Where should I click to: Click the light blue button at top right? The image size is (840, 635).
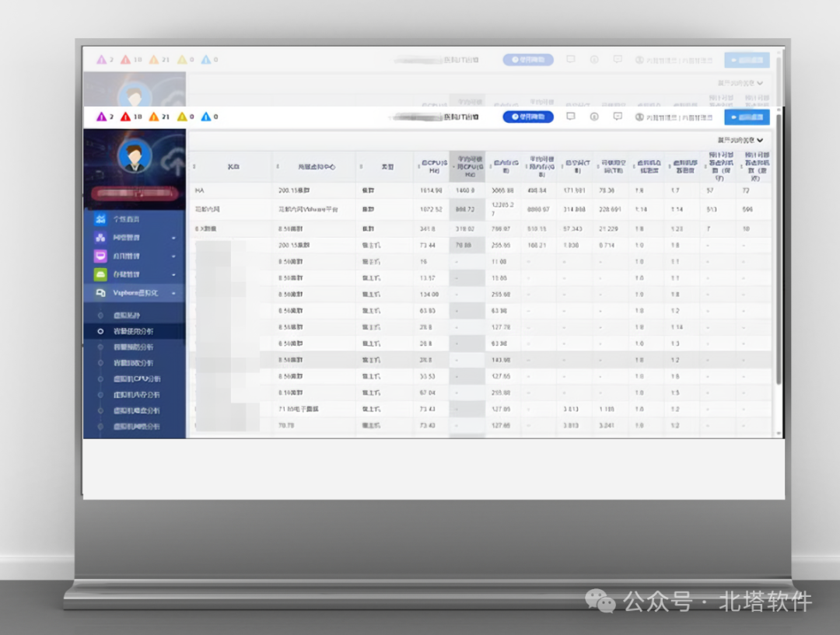coord(747,117)
